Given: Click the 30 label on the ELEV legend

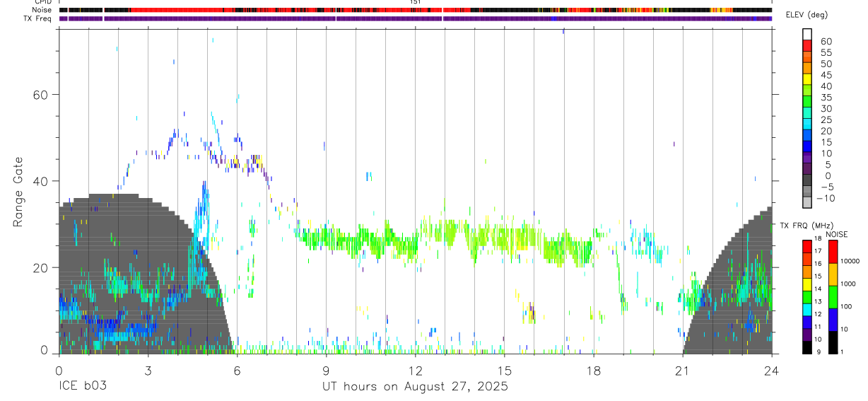Looking at the screenshot, I should 826,108.
